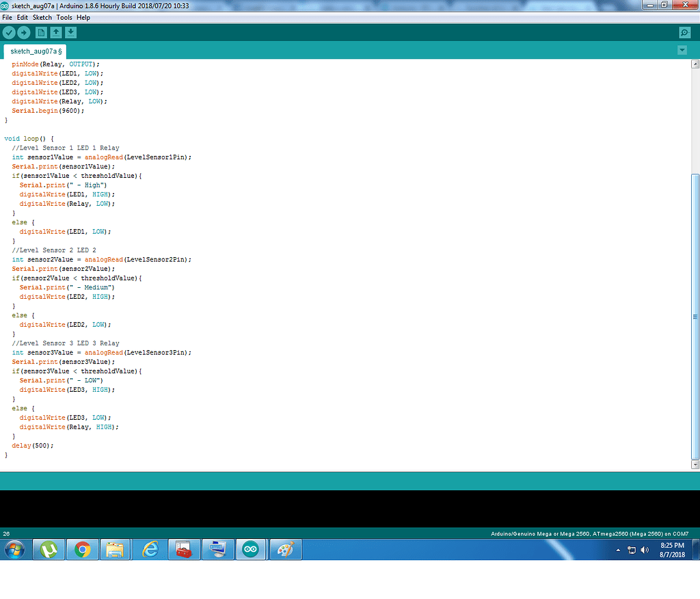Click the '//Level Sensor 3 LED 3 Relay' comment
The height and width of the screenshot is (599, 700).
pos(66,343)
